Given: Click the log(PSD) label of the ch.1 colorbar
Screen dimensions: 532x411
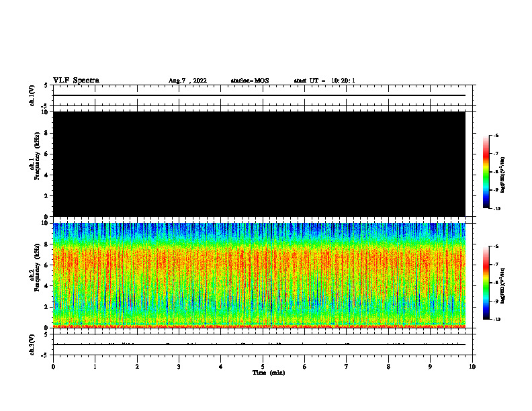Looking at the screenshot, I should (x=503, y=175).
